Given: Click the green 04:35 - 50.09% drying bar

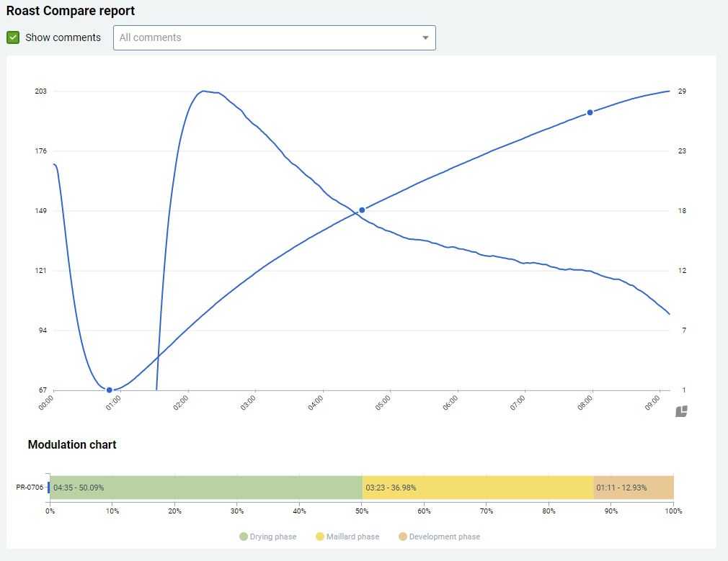Looking at the screenshot, I should tap(205, 488).
